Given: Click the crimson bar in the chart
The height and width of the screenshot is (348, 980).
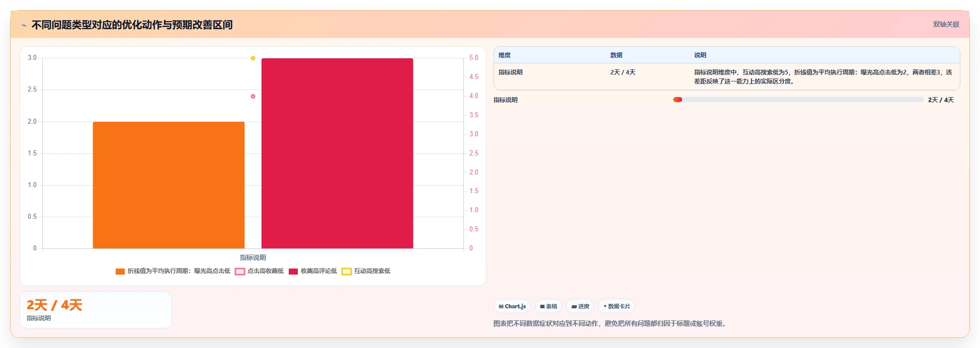Looking at the screenshot, I should click(x=337, y=153).
